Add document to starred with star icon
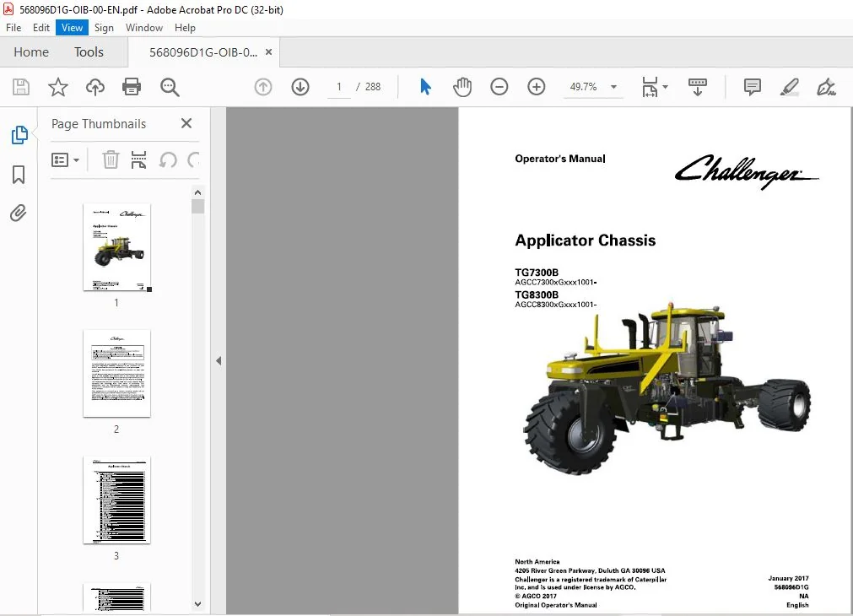 (x=57, y=87)
